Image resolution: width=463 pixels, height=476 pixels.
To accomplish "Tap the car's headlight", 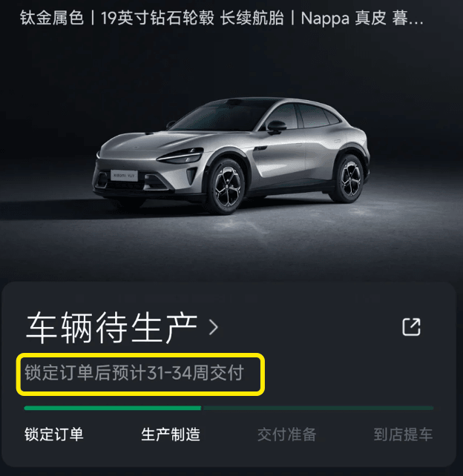I will [180, 155].
